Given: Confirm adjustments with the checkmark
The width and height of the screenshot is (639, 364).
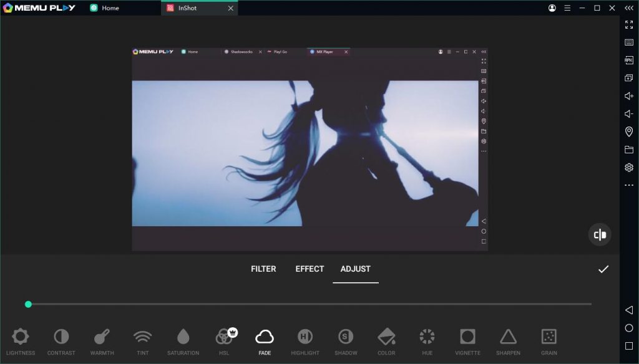Looking at the screenshot, I should click(x=602, y=269).
